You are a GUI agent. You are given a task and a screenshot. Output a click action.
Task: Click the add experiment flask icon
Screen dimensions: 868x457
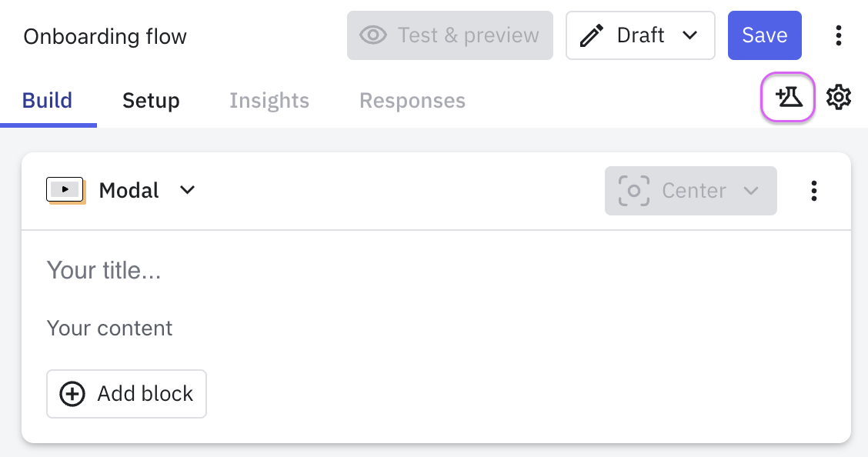(x=788, y=97)
